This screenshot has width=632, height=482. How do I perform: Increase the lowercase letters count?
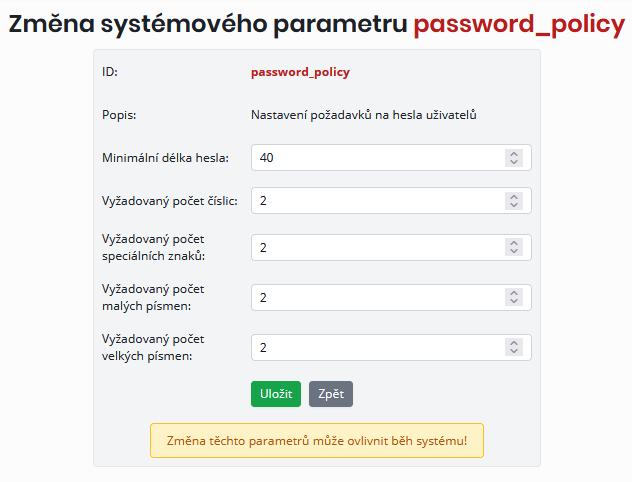click(514, 294)
